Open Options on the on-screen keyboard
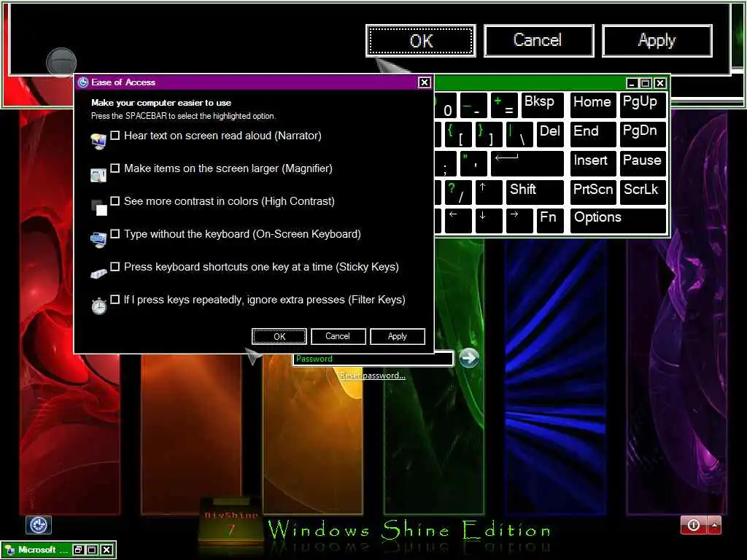 tap(618, 221)
